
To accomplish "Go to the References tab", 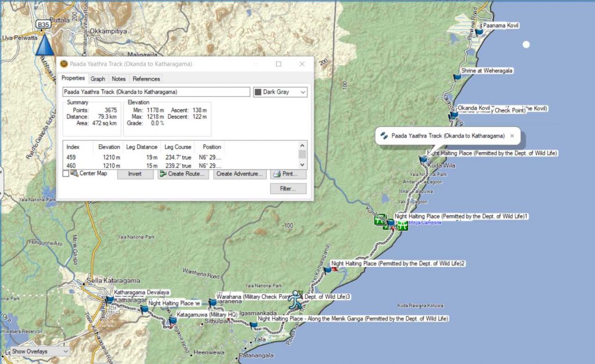I will tap(146, 79).
